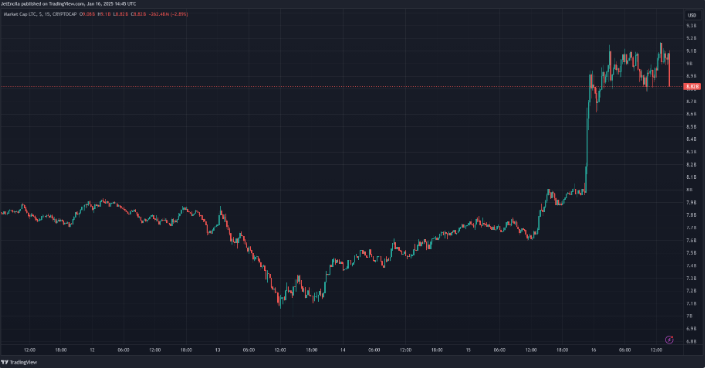Click the date label 15 on time axis
This screenshot has width=705, height=368.
point(468,350)
